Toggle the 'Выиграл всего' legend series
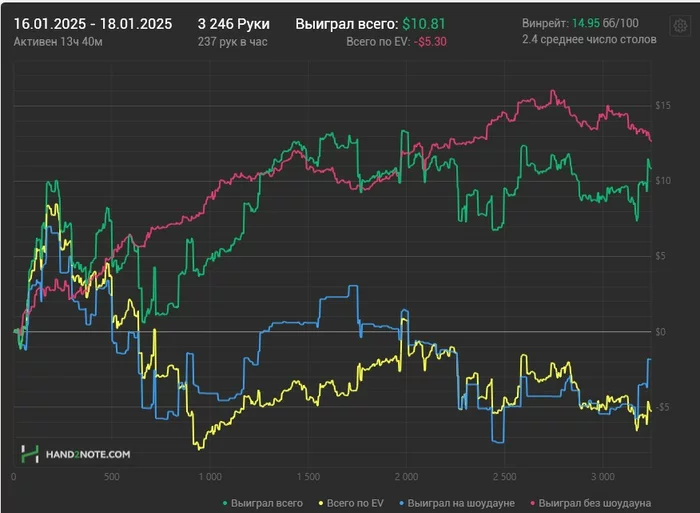Image resolution: width=700 pixels, height=513 pixels. (x=262, y=503)
